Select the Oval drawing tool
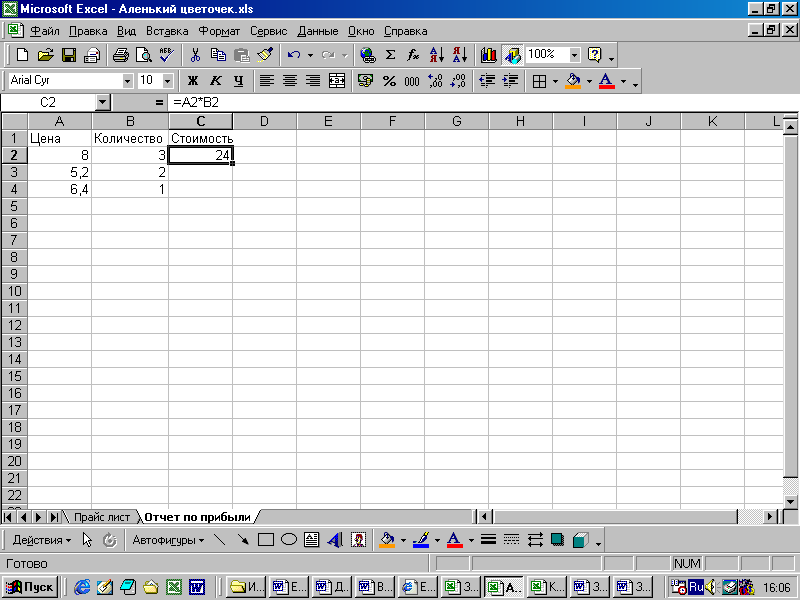Screen dimensions: 800x600 tap(289, 540)
